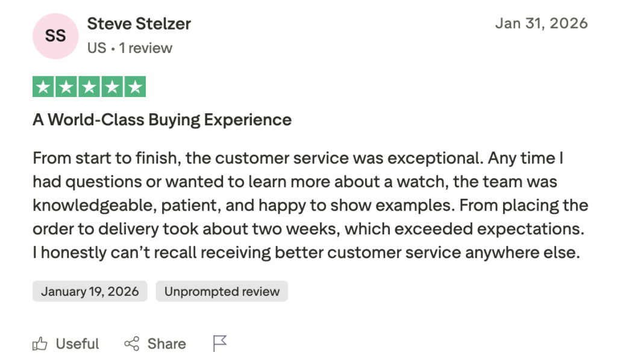Click the first green rating star
The width and height of the screenshot is (617, 364).
coord(43,87)
